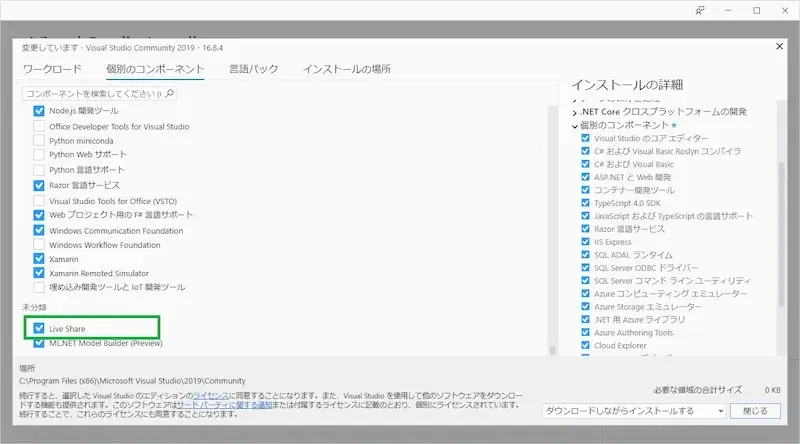Uncheck Azure Authoring Tools in details
Image resolution: width=800 pixels, height=444 pixels.
pyautogui.click(x=585, y=332)
